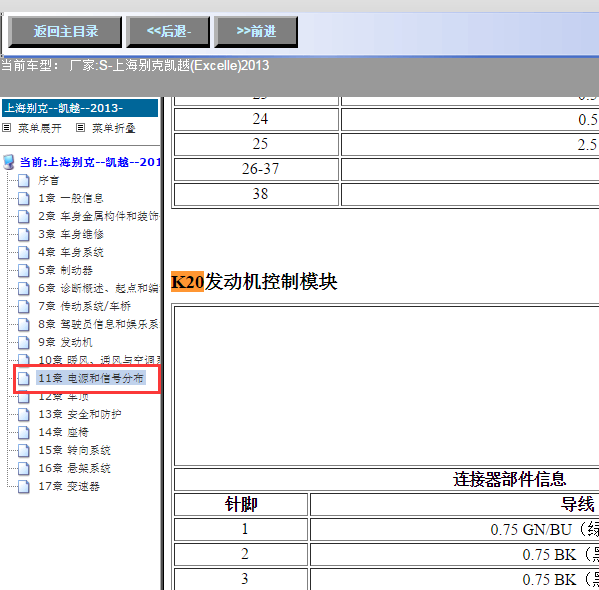599x590 pixels.
Task: Select root node 当前:上海别克--凯越
Action: pos(90,162)
